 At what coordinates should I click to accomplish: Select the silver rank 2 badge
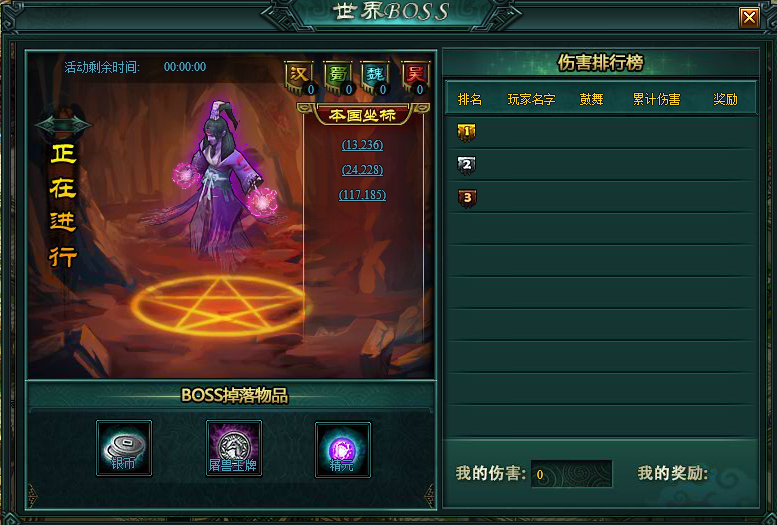pyautogui.click(x=466, y=166)
